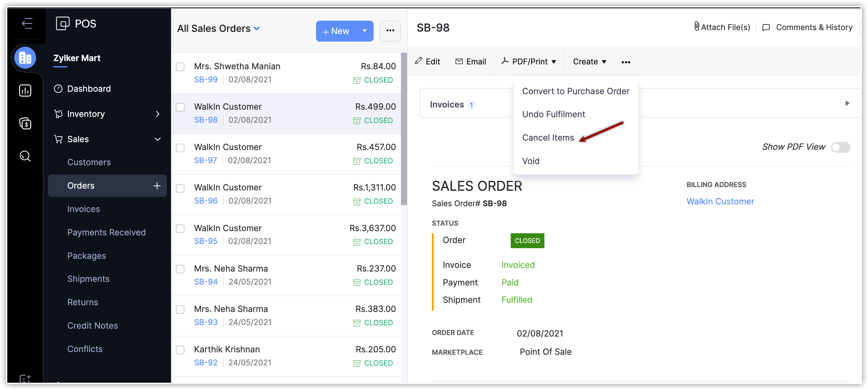Image resolution: width=868 pixels, height=390 pixels.
Task: Click the coins payment sidebar icon
Action: tap(25, 124)
